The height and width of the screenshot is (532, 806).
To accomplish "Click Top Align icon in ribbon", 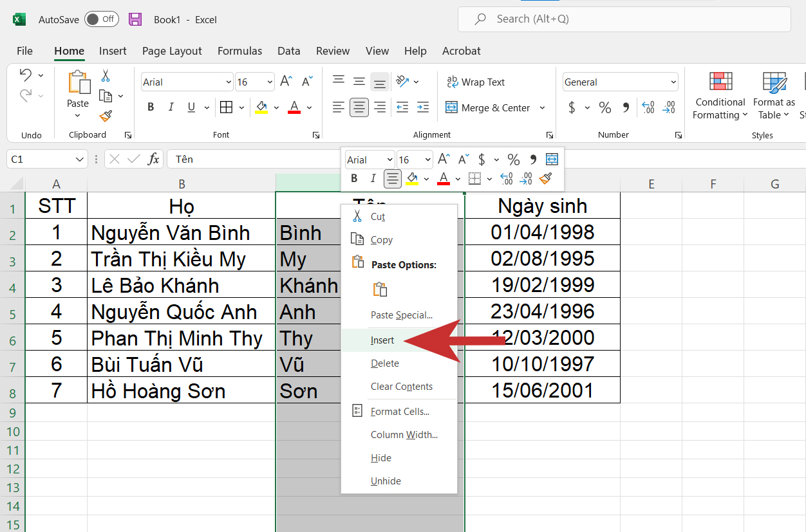I will pos(339,80).
